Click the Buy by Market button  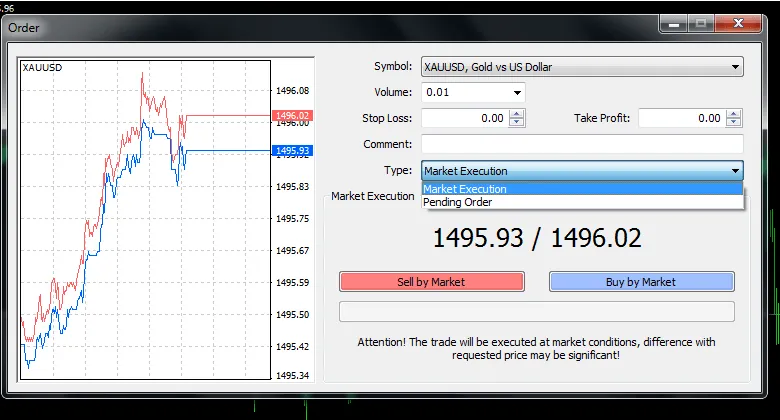642,282
